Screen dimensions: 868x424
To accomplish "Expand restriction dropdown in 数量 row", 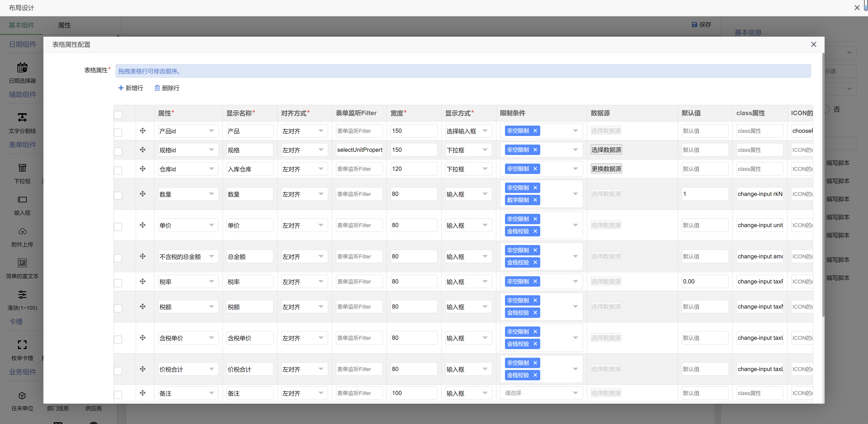I will 576,194.
